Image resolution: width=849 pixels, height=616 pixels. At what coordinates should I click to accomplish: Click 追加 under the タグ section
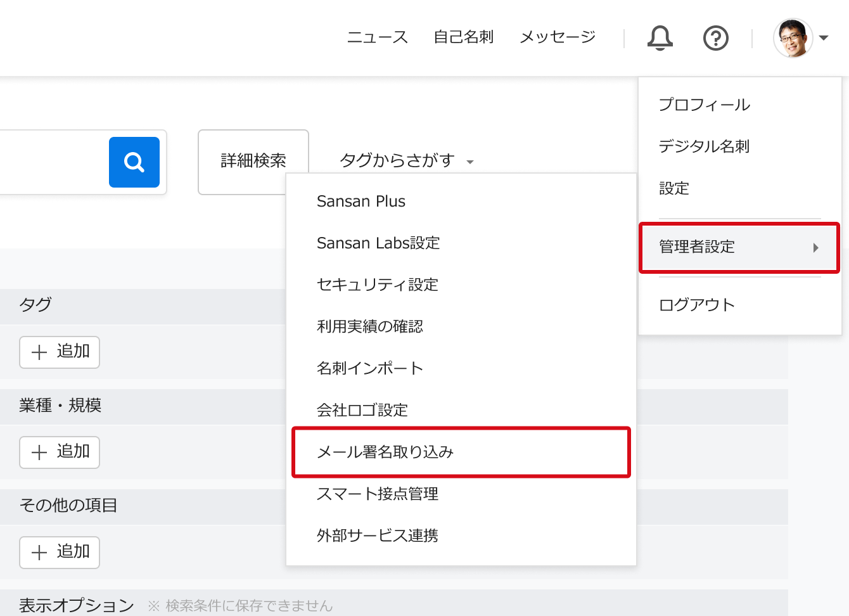point(60,352)
